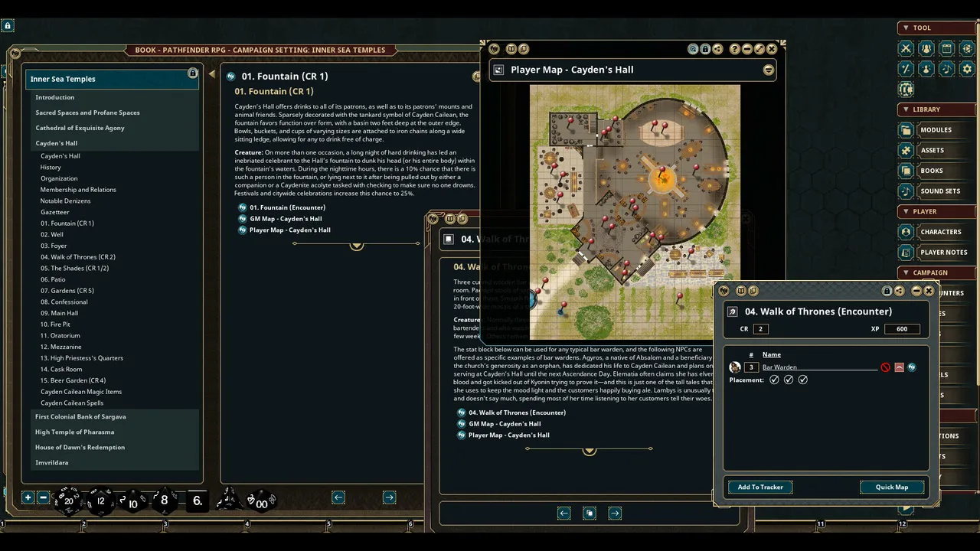Open the music note sound tool icon
Screen dimensions: 980x551
[947, 69]
